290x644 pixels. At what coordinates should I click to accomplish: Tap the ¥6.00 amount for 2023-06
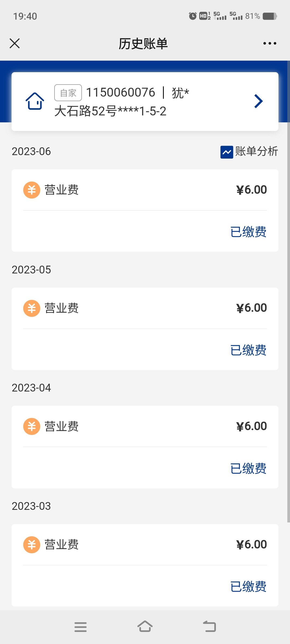click(x=252, y=190)
